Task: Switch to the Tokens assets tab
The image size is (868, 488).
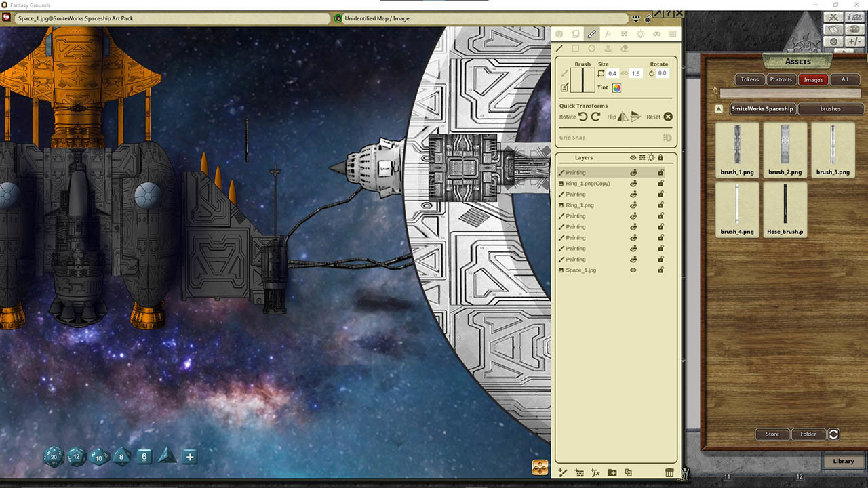Action: pyautogui.click(x=749, y=79)
